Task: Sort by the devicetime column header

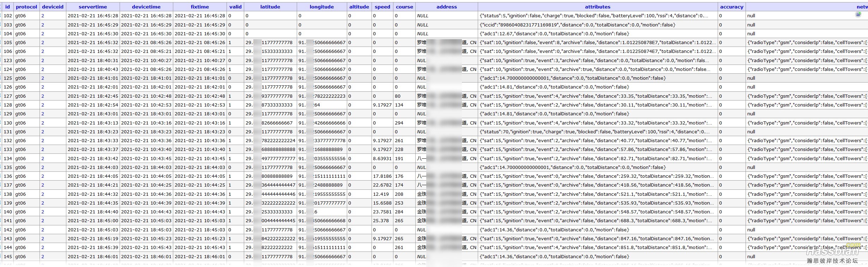Action: (x=146, y=7)
